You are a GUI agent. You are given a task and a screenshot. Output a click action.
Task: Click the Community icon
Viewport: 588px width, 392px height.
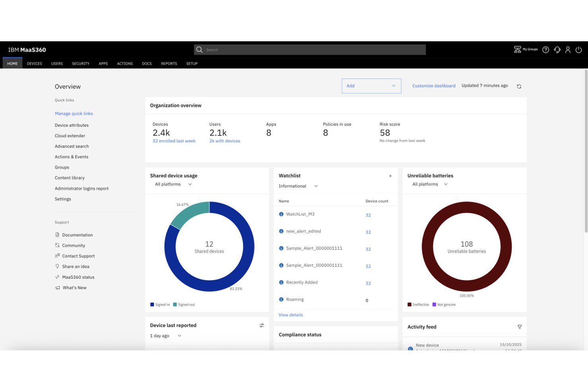click(57, 245)
